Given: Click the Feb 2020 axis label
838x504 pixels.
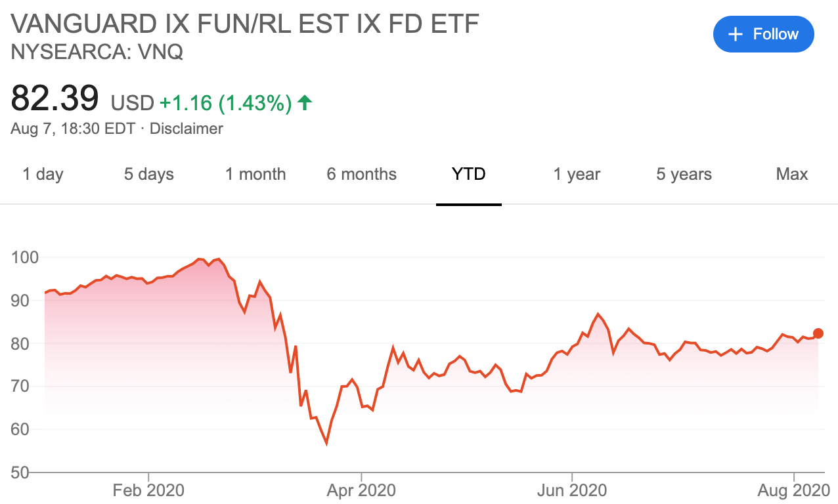Looking at the screenshot, I should (x=148, y=490).
